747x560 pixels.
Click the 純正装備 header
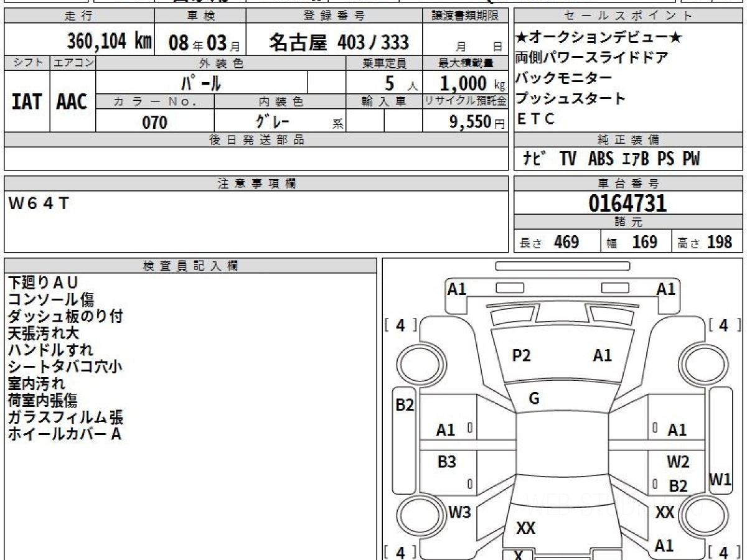[629, 140]
